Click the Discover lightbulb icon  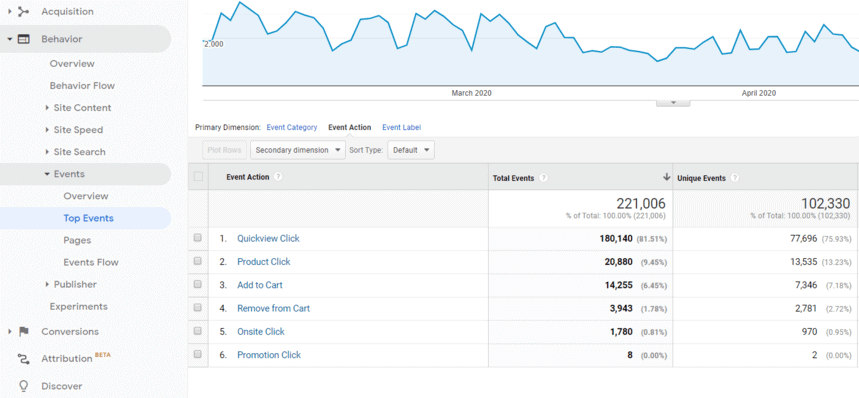24,386
